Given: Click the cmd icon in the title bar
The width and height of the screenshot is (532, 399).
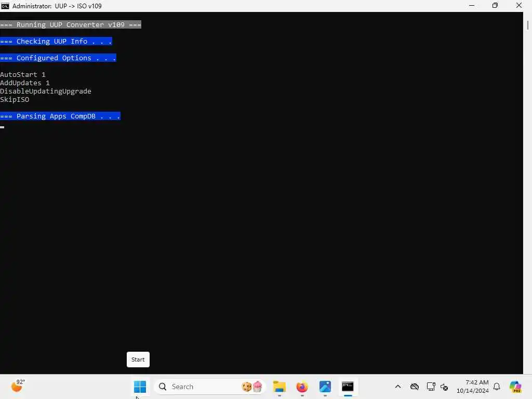Looking at the screenshot, I should tap(5, 6).
